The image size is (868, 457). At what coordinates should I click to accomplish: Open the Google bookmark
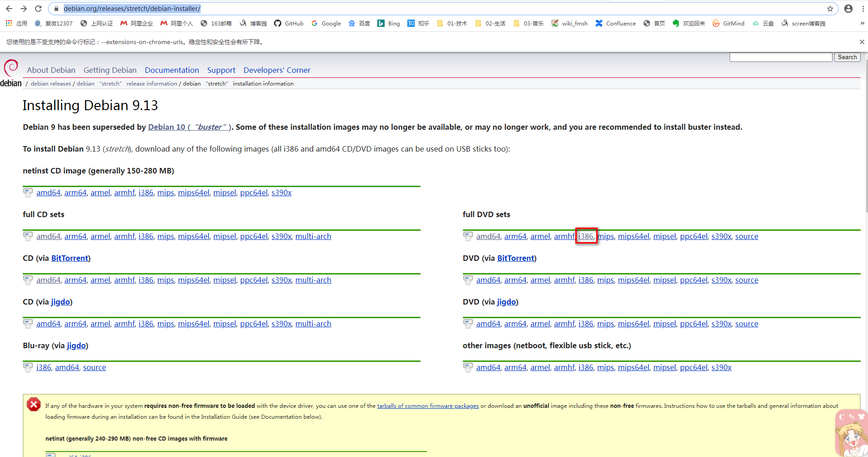pyautogui.click(x=326, y=23)
